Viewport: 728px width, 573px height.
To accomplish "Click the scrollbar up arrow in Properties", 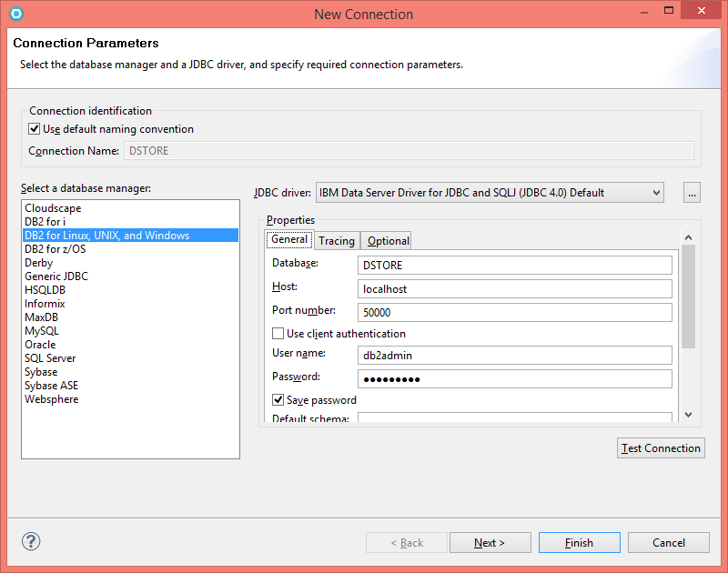I will point(688,236).
